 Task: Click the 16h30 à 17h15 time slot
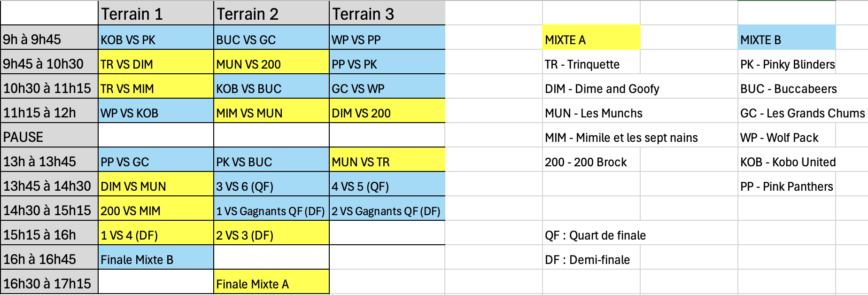coord(49,282)
